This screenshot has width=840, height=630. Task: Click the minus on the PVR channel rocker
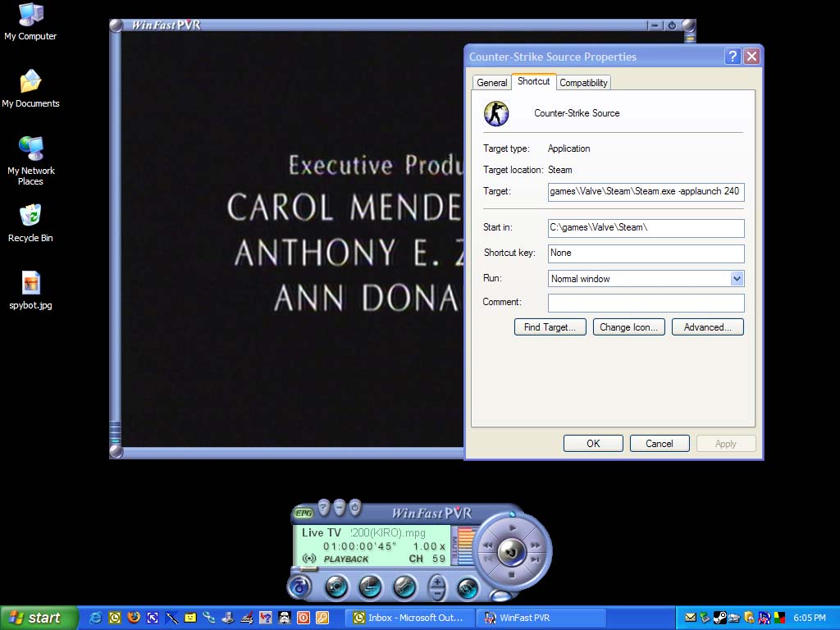[437, 594]
